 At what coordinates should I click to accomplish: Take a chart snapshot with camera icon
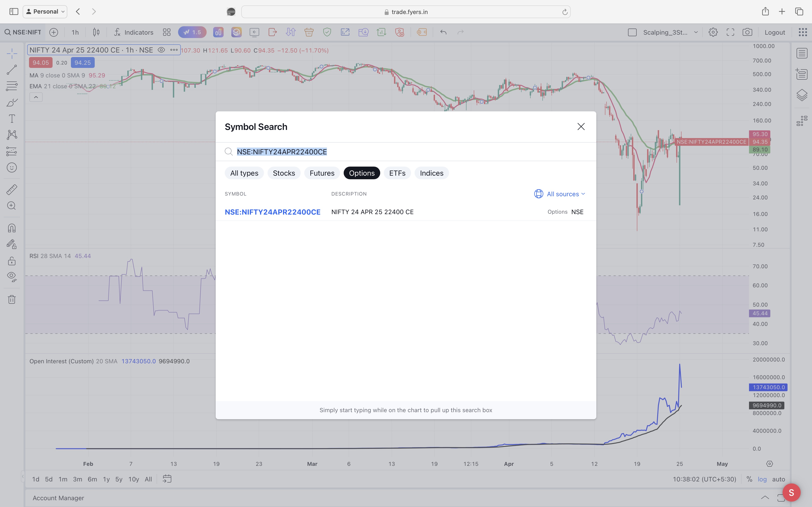coord(747,32)
